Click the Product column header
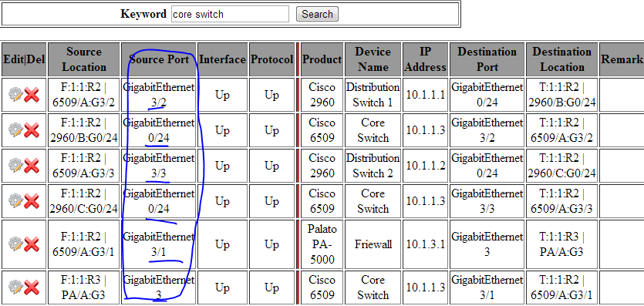 pos(322,59)
